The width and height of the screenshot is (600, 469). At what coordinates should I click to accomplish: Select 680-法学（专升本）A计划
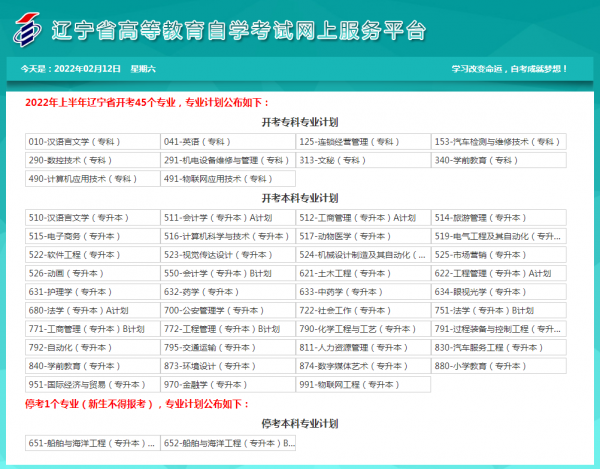[93, 310]
